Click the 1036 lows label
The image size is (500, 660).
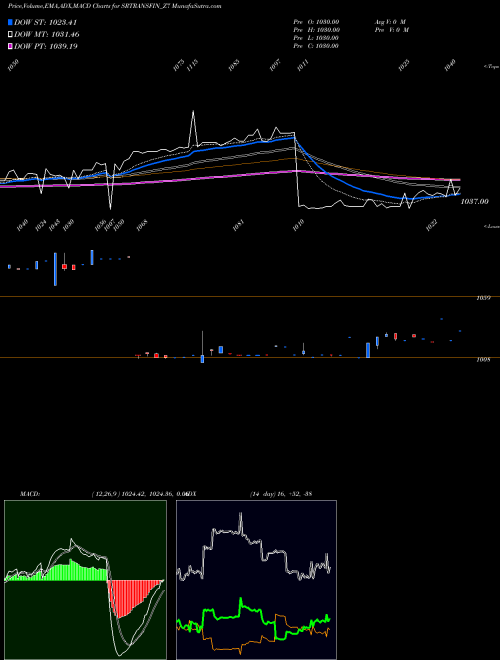(x=100, y=225)
